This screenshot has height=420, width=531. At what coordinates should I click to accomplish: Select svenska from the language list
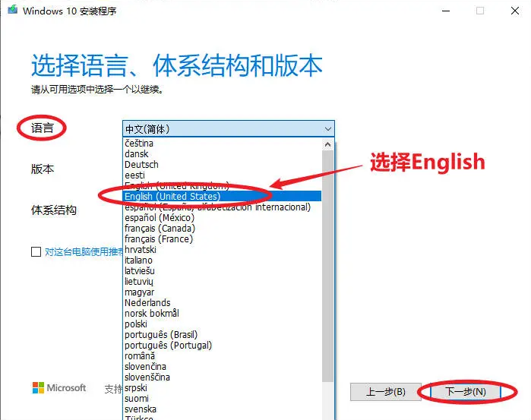click(141, 409)
